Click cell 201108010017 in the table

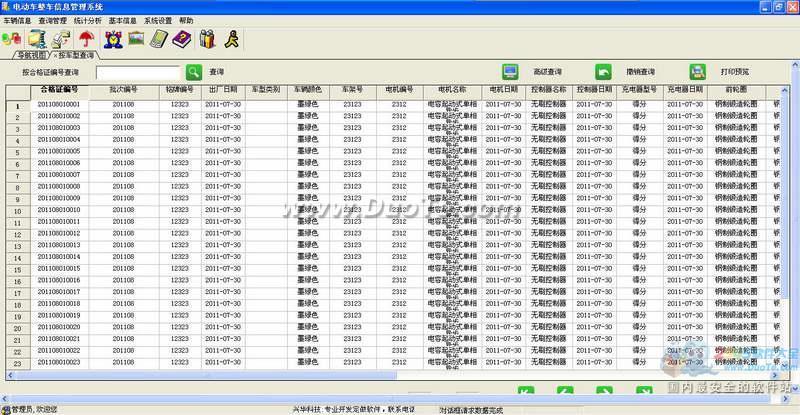pos(59,292)
